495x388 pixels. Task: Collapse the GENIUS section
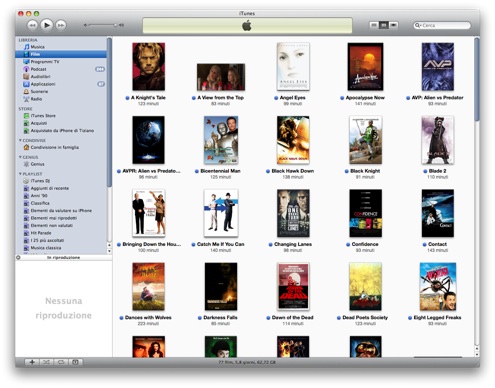[x=20, y=157]
